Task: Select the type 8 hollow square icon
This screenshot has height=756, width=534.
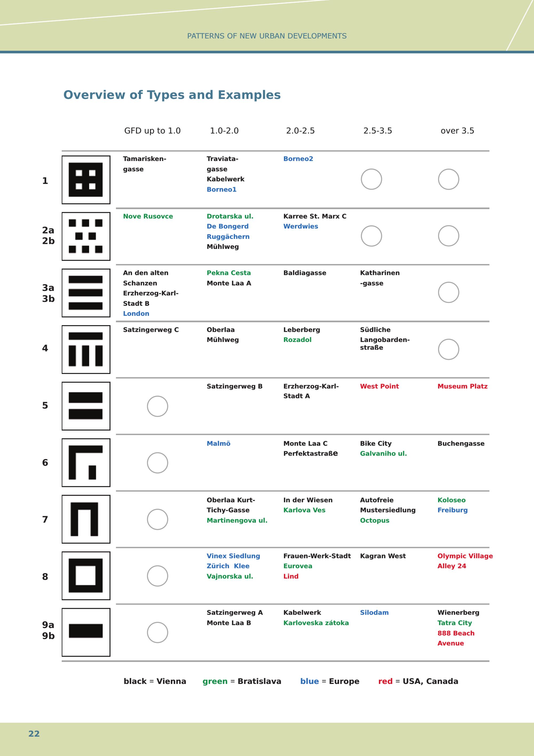Action: point(86,576)
